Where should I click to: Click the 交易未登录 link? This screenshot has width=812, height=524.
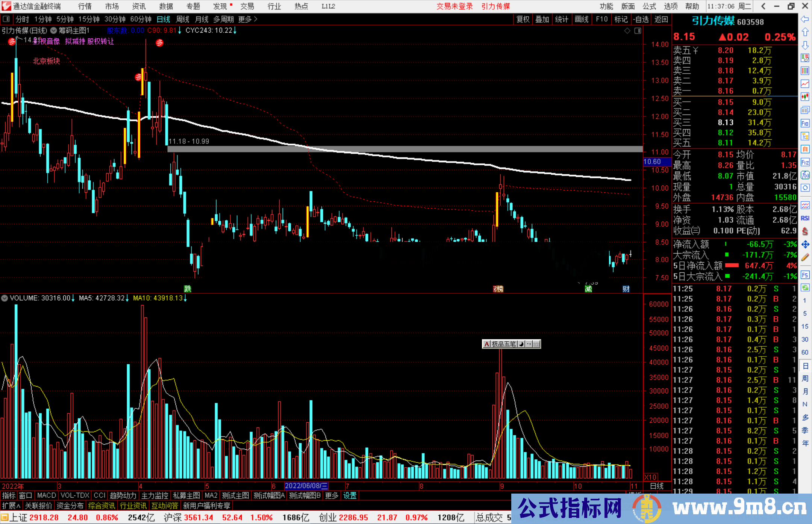click(x=454, y=6)
